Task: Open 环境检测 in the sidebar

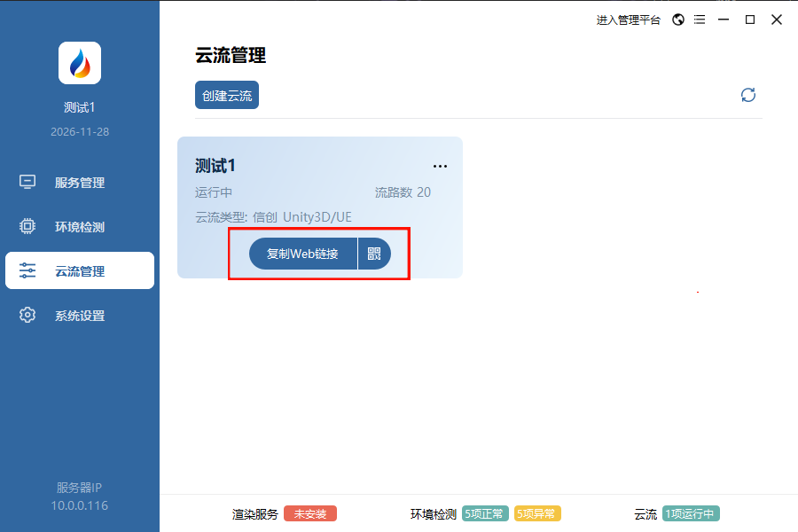Action: click(80, 227)
